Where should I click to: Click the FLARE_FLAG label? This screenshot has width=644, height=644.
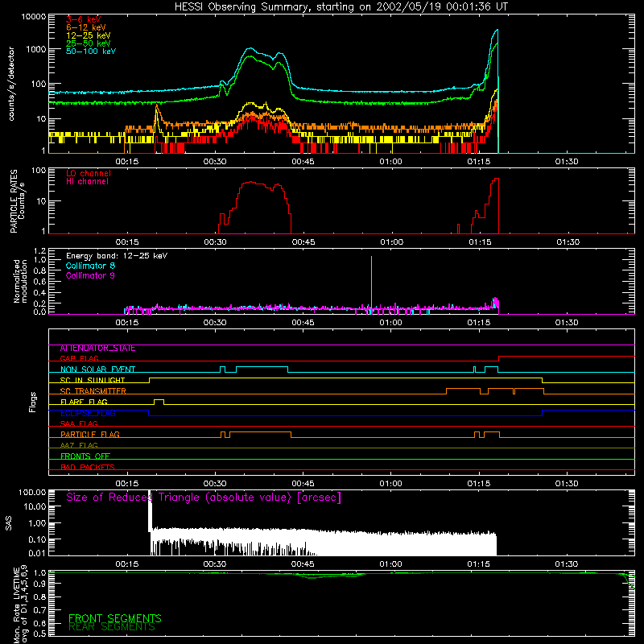pyautogui.click(x=84, y=402)
